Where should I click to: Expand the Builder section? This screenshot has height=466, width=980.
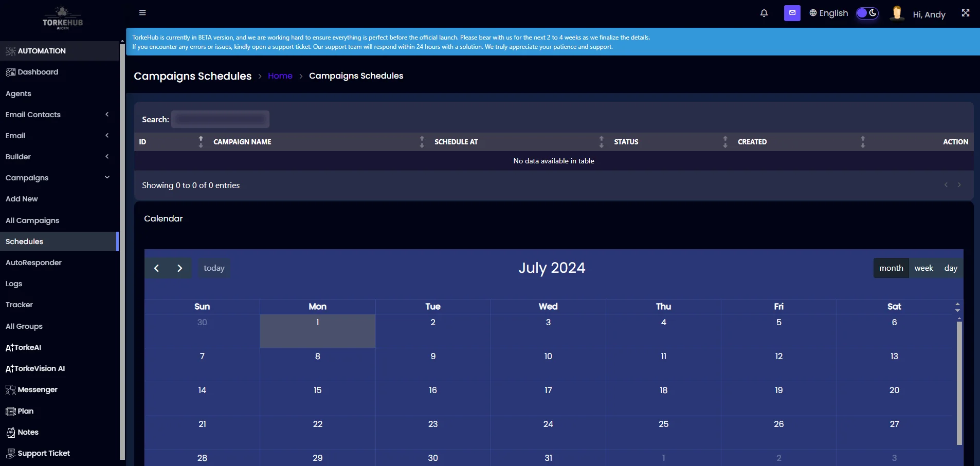107,156
